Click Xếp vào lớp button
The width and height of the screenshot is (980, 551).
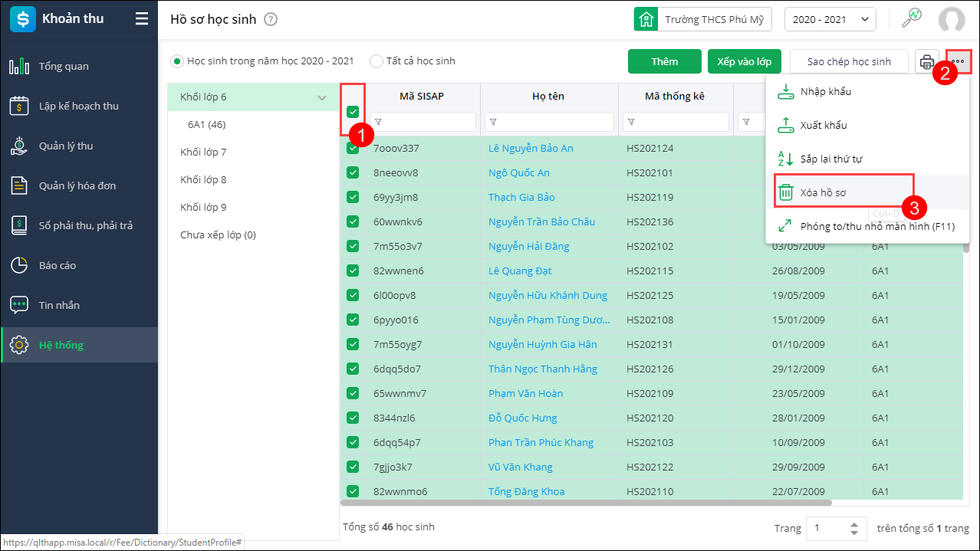coord(744,61)
